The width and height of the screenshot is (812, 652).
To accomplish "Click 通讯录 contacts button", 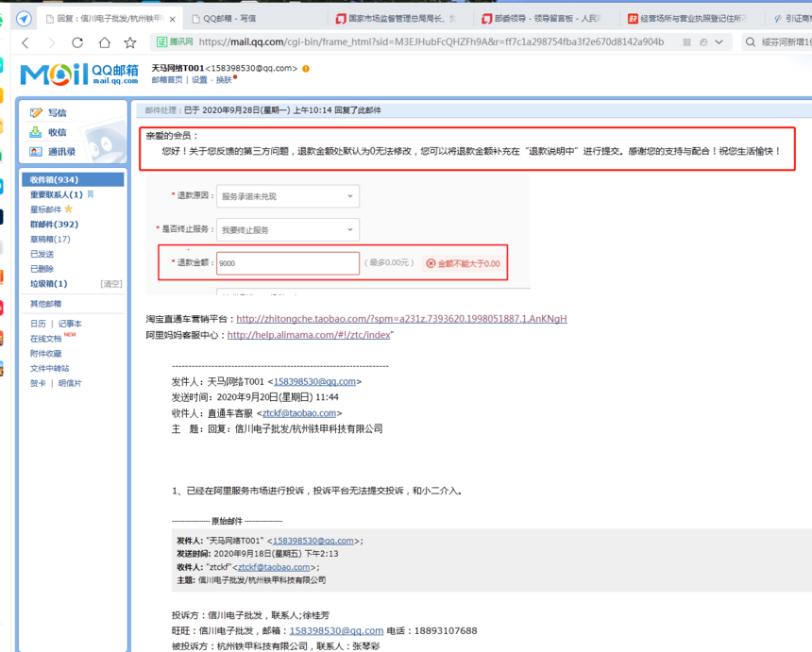I will point(61,152).
